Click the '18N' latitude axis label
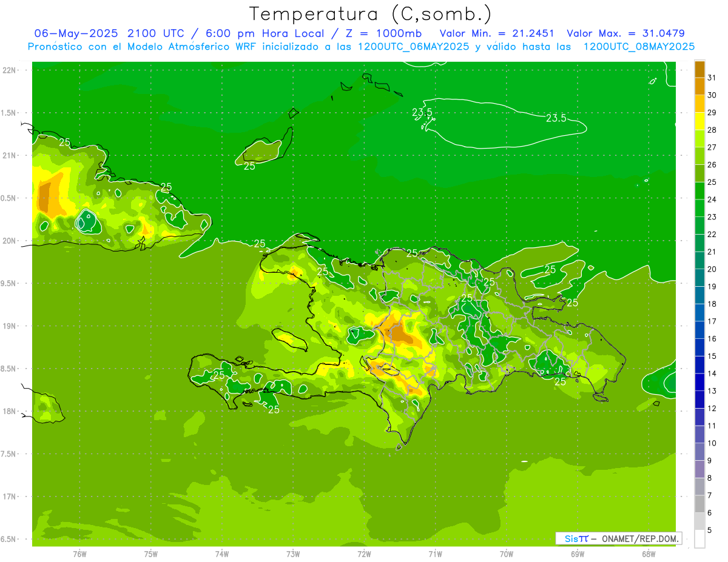Image resolution: width=728 pixels, height=562 pixels. tap(10, 411)
